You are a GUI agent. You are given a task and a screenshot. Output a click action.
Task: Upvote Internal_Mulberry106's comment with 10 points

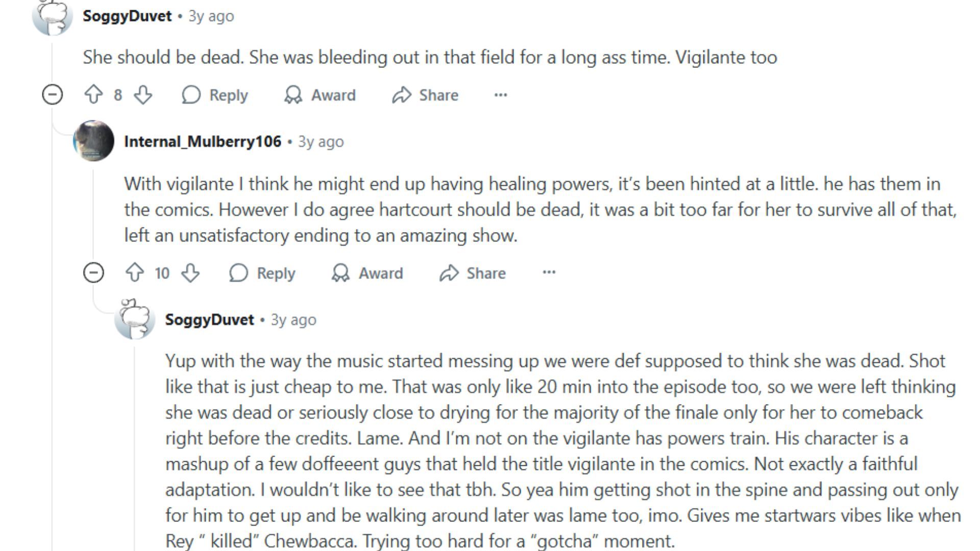pyautogui.click(x=135, y=273)
